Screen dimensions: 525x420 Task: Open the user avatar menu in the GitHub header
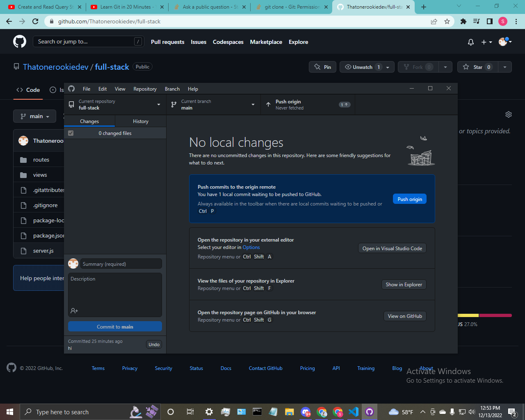pos(505,41)
